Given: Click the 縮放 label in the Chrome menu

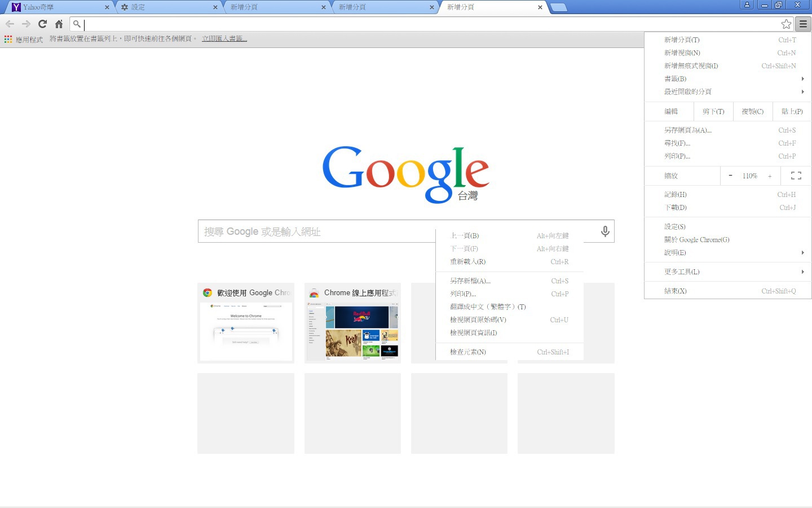Looking at the screenshot, I should point(671,176).
